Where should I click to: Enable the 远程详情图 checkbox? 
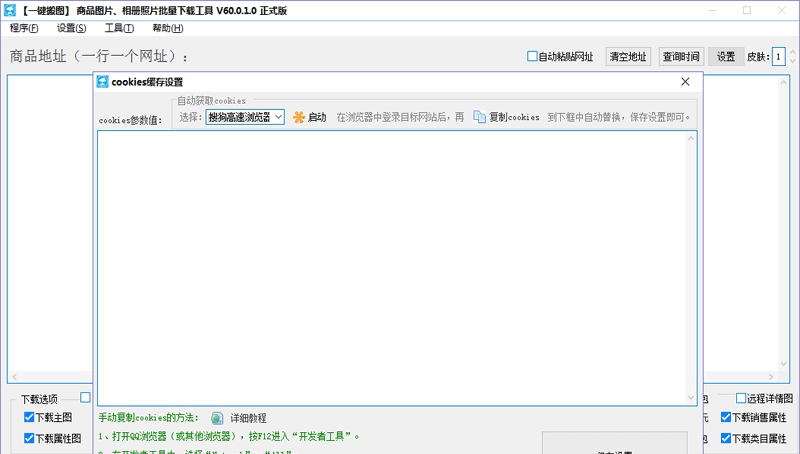[741, 398]
